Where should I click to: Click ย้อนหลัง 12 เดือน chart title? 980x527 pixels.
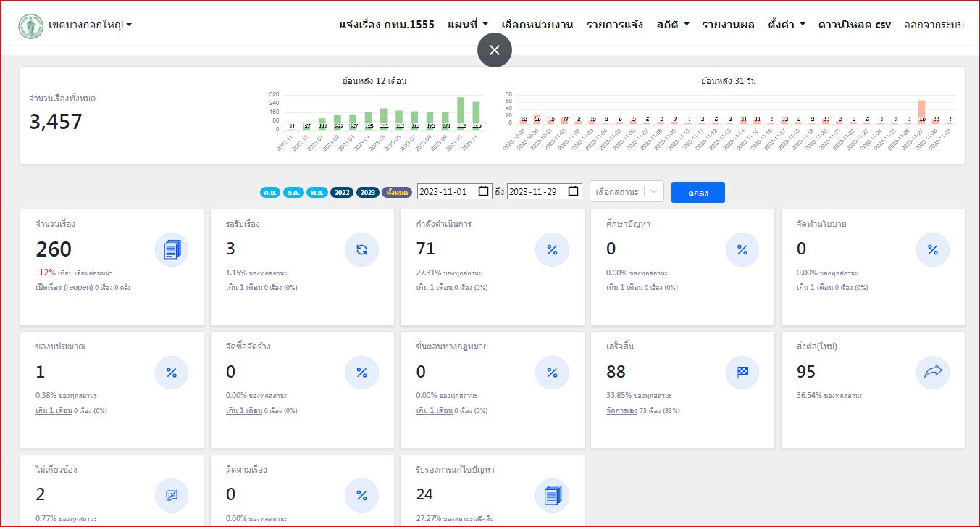pyautogui.click(x=374, y=81)
